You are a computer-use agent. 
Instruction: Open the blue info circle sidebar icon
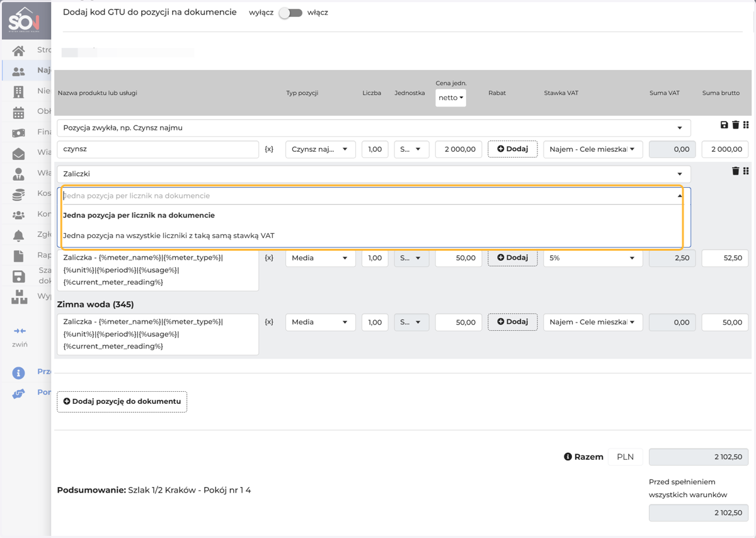pos(18,372)
